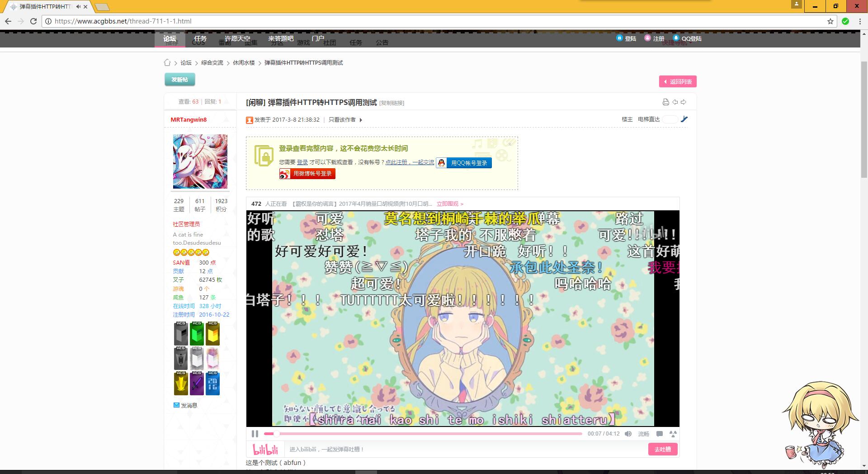868x474 pixels.
Task: Toggle danmaku comments display icon
Action: 660,434
